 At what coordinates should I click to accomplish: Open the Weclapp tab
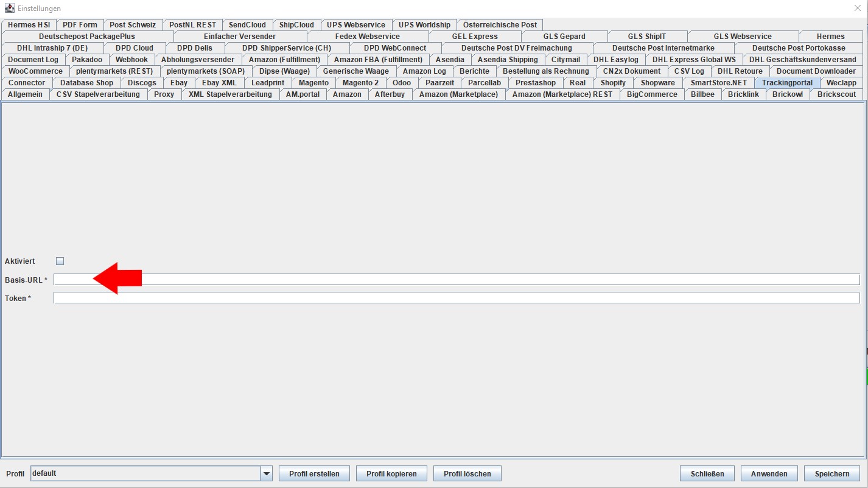click(841, 83)
